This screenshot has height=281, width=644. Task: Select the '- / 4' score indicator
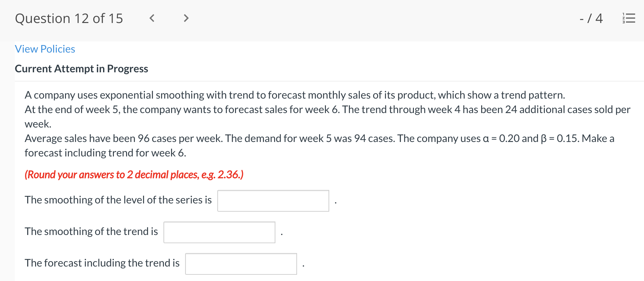click(590, 19)
